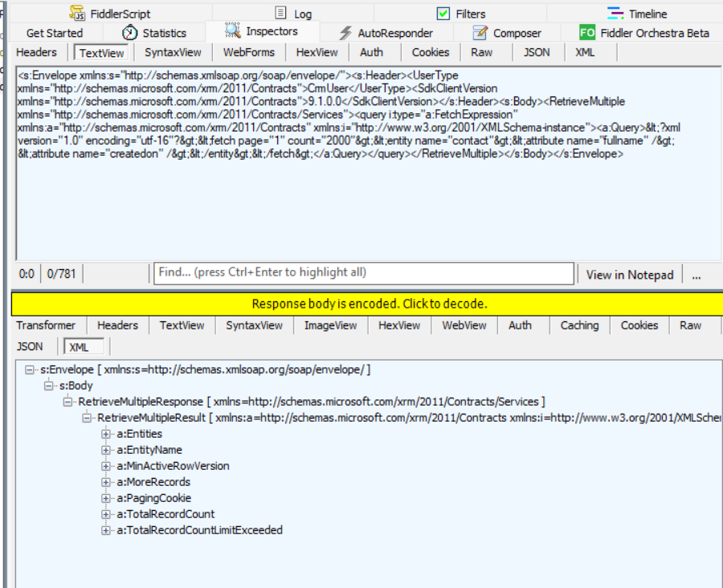Open the AutoResponder tab
The height and width of the screenshot is (588, 723).
pos(386,33)
